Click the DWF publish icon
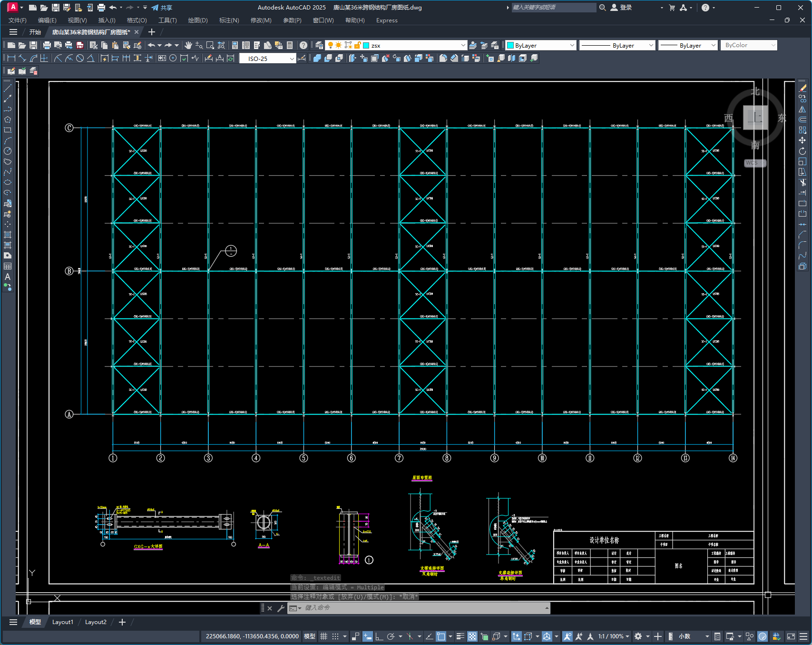Viewport: 812px width, 645px height. [x=80, y=45]
